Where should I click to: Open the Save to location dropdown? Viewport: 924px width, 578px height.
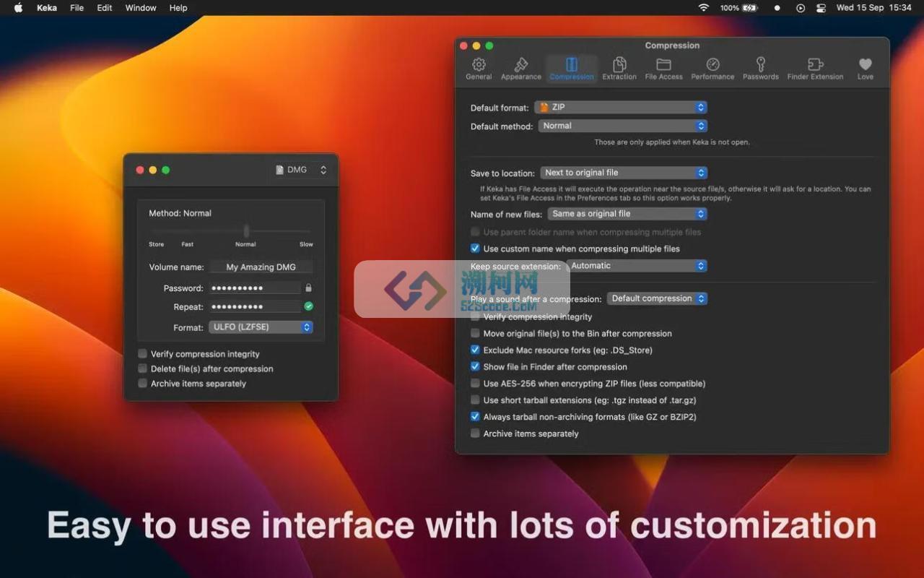click(x=624, y=173)
